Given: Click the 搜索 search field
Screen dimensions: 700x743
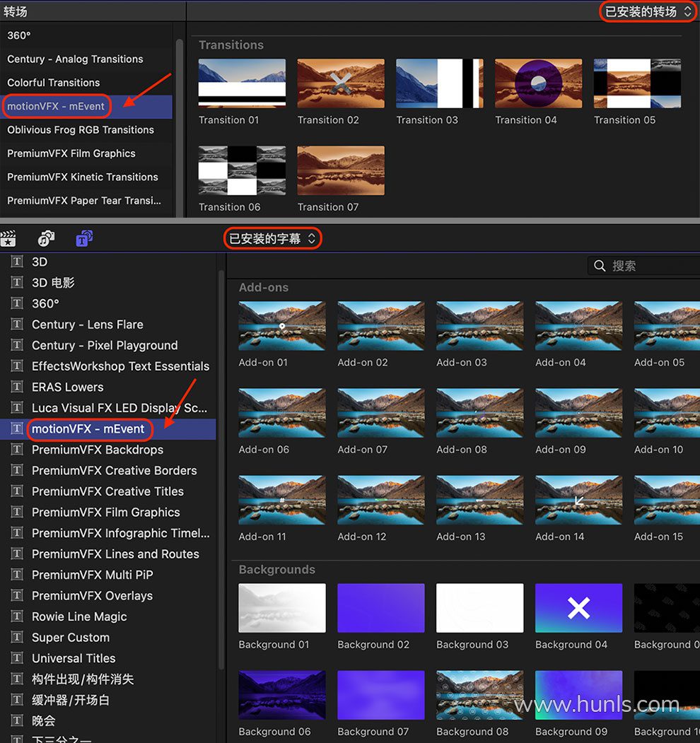Looking at the screenshot, I should (643, 266).
